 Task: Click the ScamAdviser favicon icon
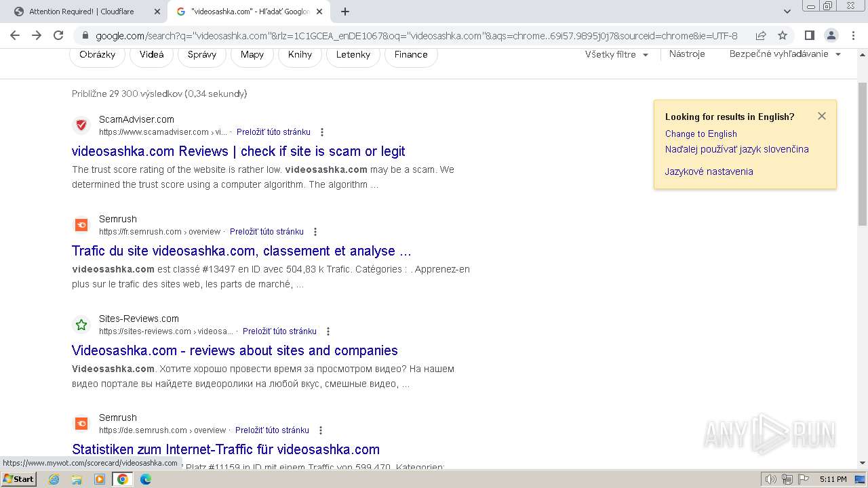(x=81, y=125)
